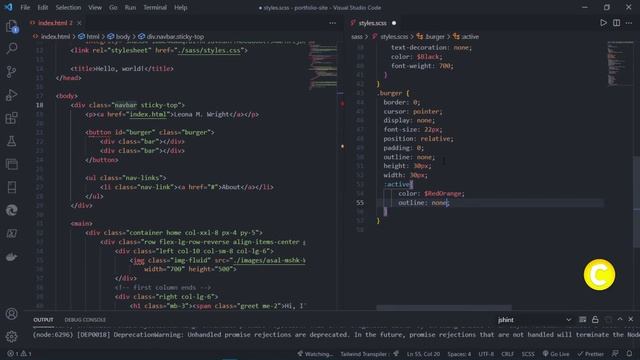Close the bottom output panel
Viewport: 640px width, 360px height.
631,319
